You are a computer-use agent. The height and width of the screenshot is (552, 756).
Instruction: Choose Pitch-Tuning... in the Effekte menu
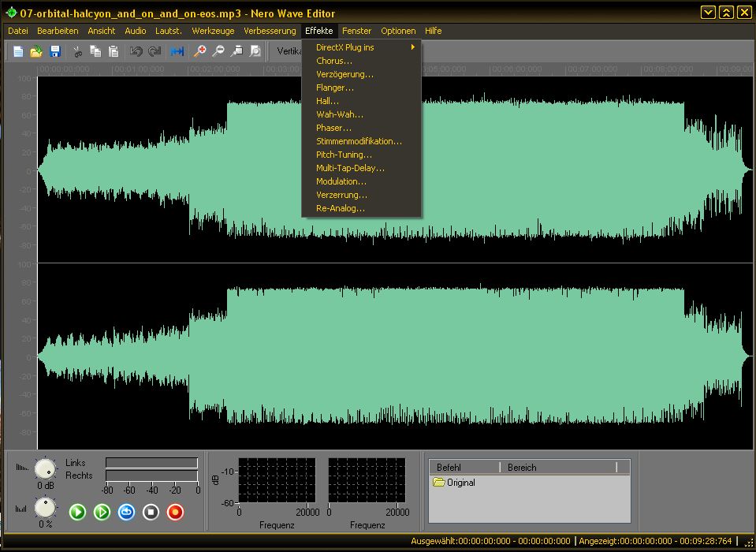tap(344, 155)
